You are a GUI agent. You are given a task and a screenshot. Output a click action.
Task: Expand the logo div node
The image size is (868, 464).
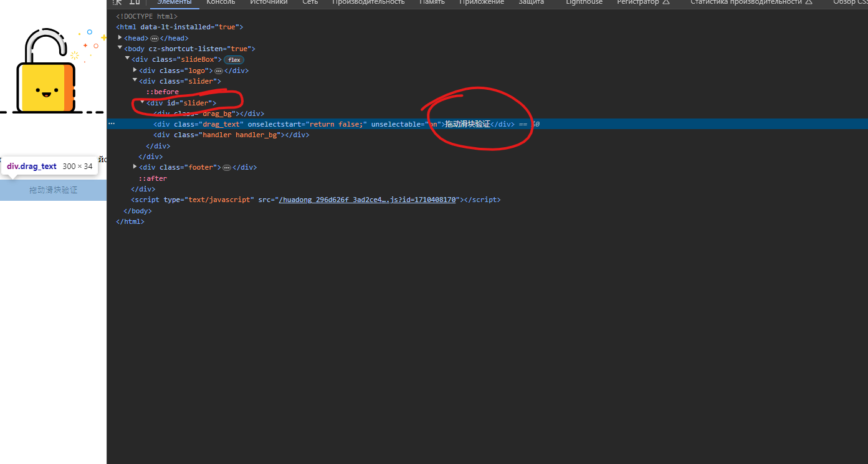coord(135,70)
